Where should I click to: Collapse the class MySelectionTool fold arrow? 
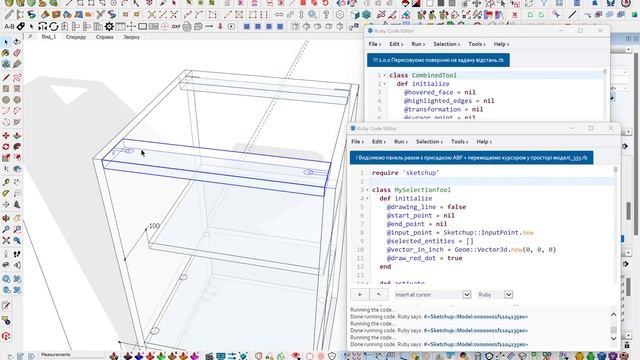pos(367,190)
